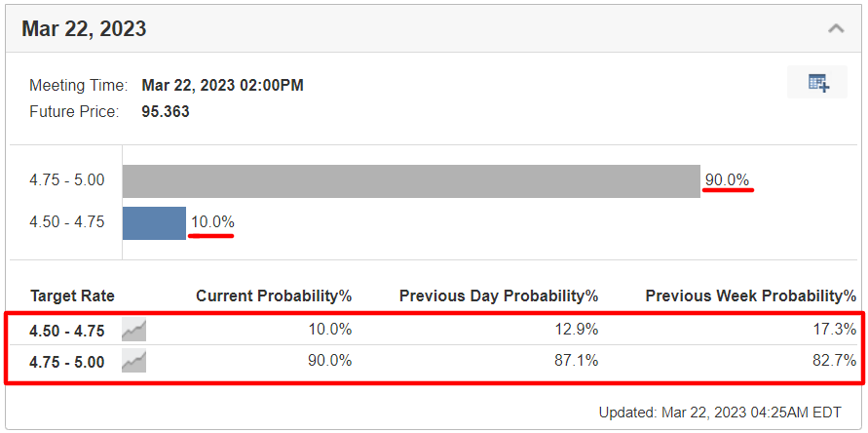Select the blue 4.50 - 4.75 probability bar

click(155, 223)
